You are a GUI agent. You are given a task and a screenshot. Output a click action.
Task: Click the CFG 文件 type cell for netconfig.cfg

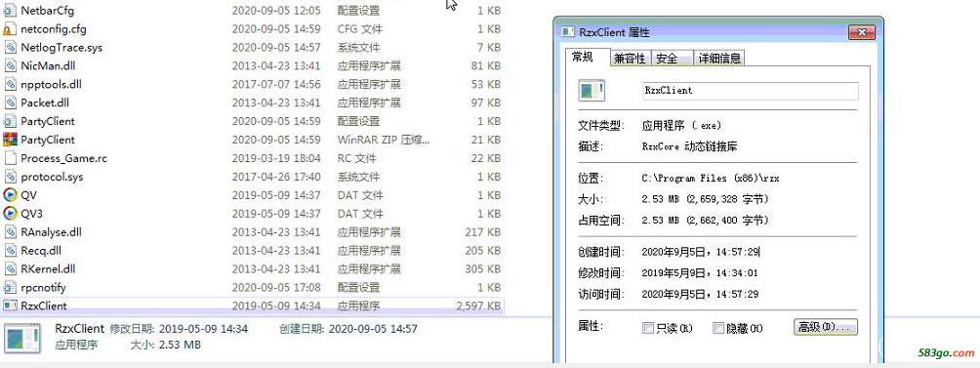pos(360,28)
